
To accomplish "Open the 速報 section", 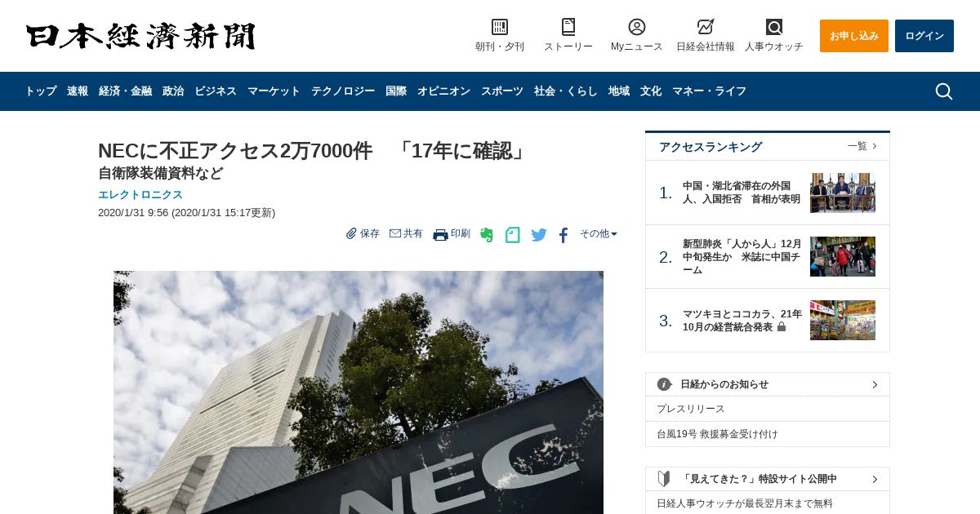I will coord(78,91).
